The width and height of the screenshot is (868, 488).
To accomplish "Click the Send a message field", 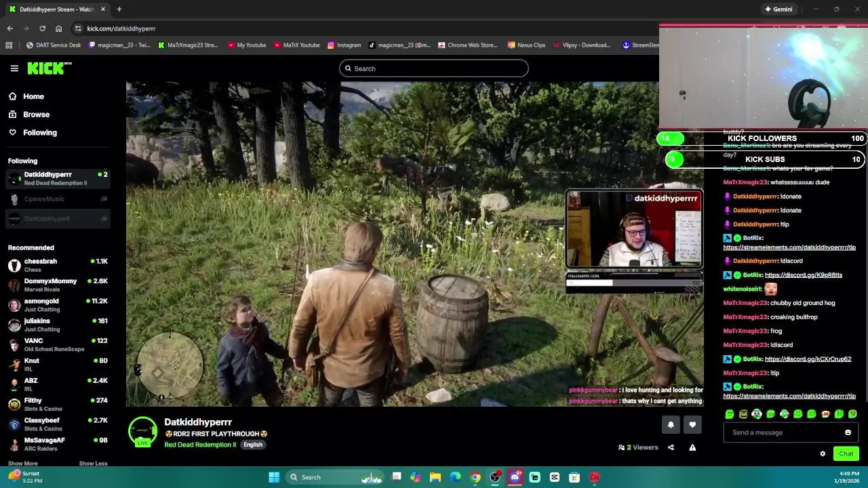I will 783,432.
